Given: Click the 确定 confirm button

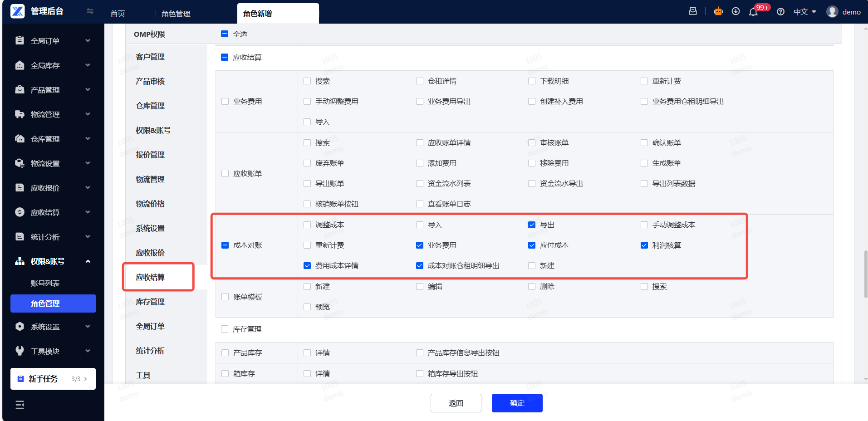Looking at the screenshot, I should point(517,403).
